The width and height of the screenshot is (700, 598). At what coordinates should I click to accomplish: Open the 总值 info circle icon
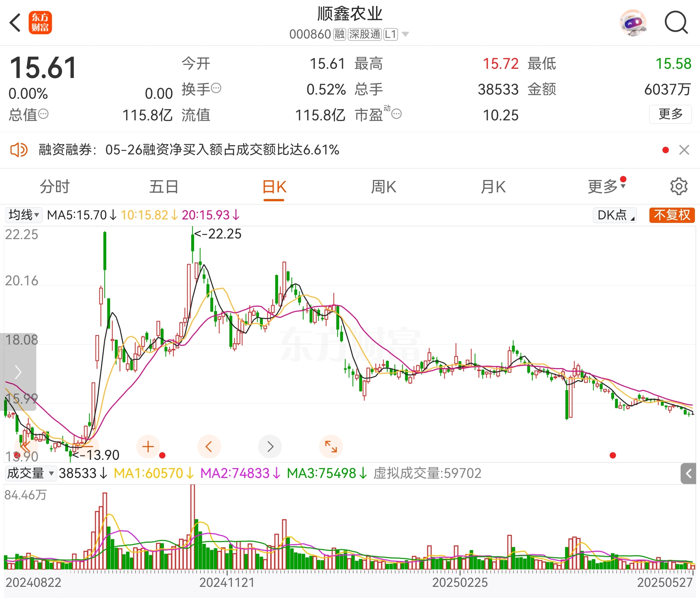coord(43,114)
